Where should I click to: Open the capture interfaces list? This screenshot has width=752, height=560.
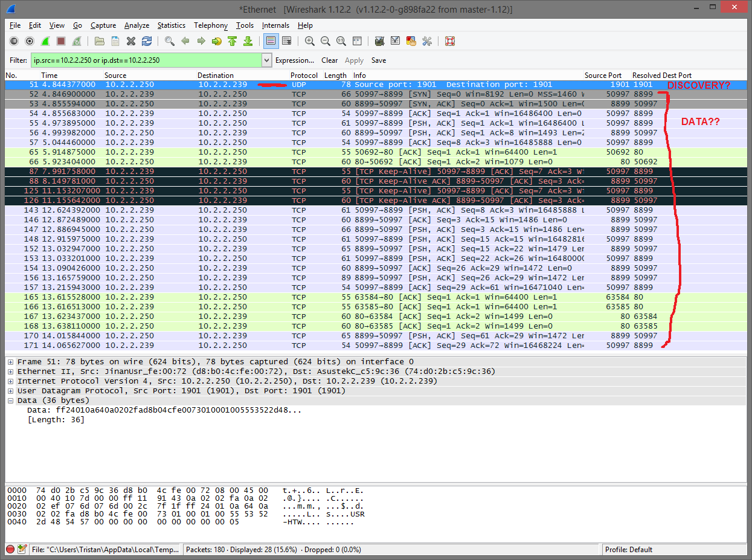(x=14, y=41)
